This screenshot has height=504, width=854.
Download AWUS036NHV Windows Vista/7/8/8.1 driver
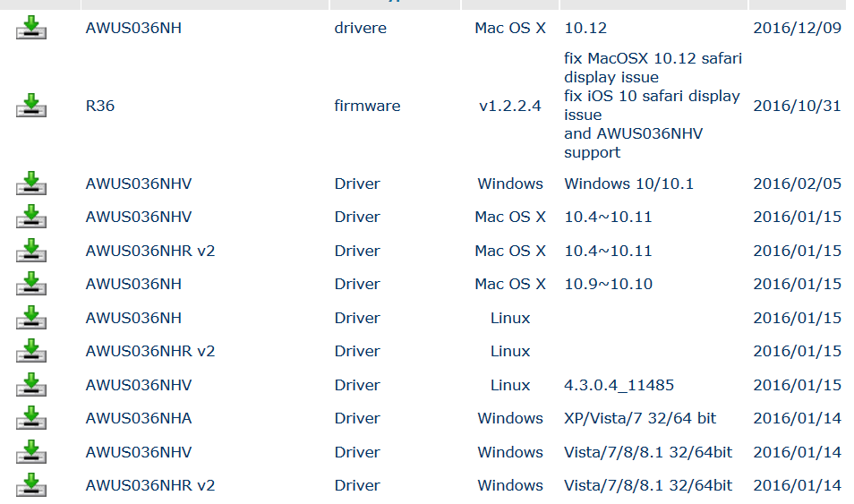coord(31,452)
